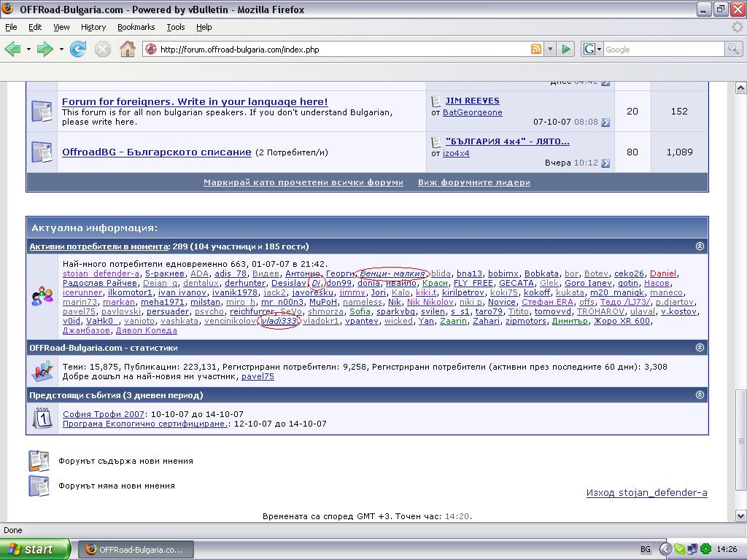
Task: Click the Google search input field
Action: 664,49
